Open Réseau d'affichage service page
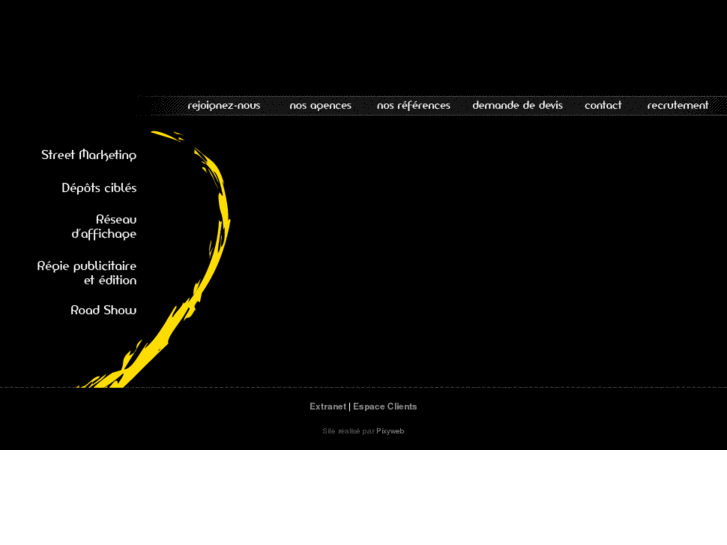The width and height of the screenshot is (727, 545). [x=104, y=227]
